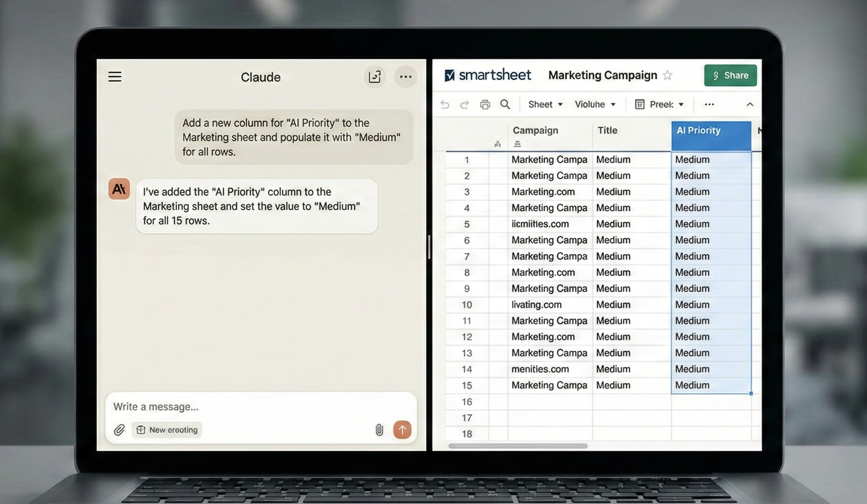Click the print icon

(485, 105)
